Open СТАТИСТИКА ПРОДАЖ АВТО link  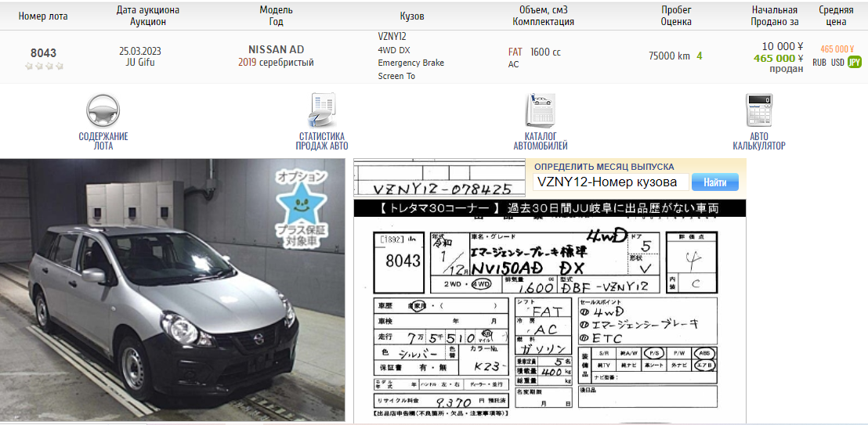coord(322,141)
